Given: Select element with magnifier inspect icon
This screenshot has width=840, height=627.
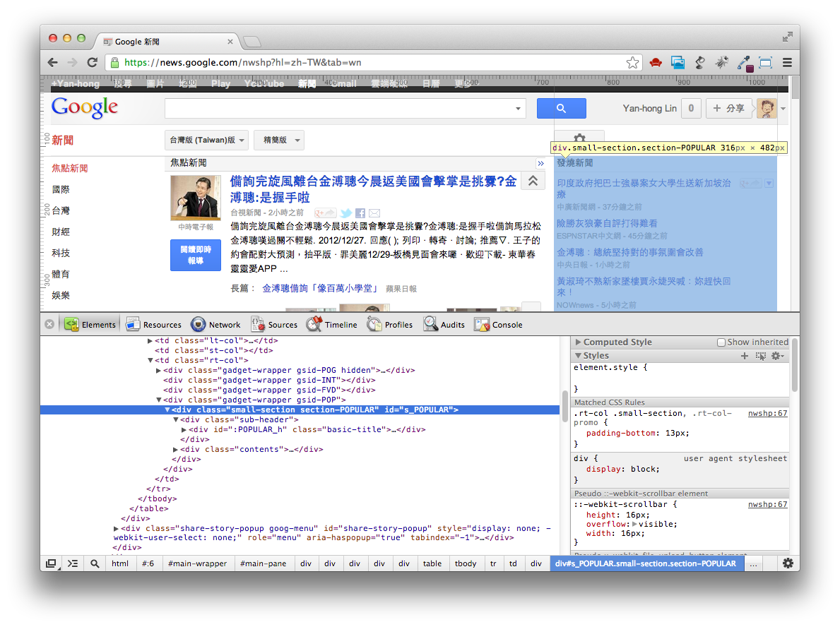Looking at the screenshot, I should click(x=95, y=563).
